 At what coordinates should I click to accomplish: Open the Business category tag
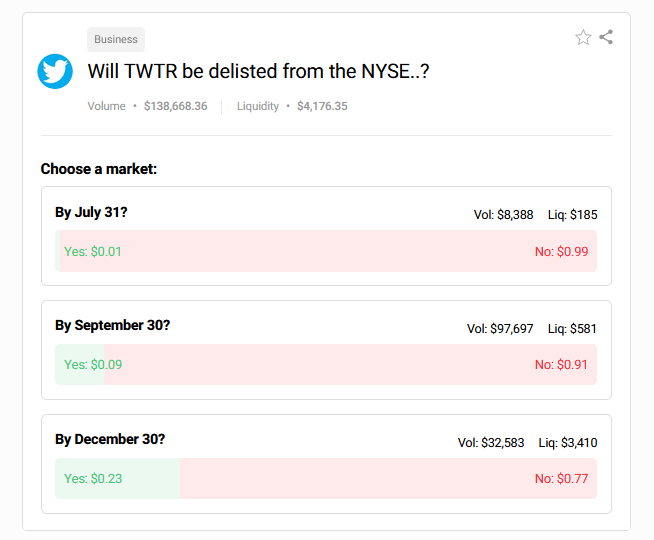[116, 39]
